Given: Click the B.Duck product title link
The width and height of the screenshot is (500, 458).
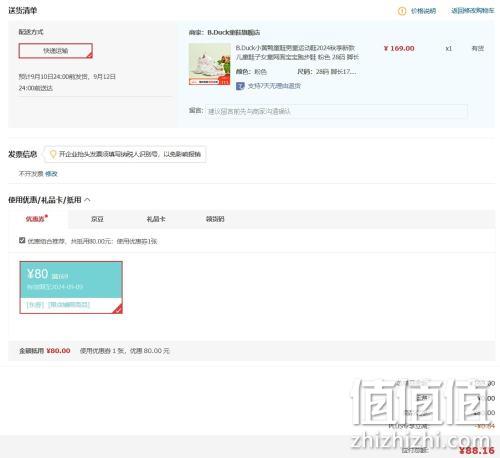Looking at the screenshot, I should [297, 52].
